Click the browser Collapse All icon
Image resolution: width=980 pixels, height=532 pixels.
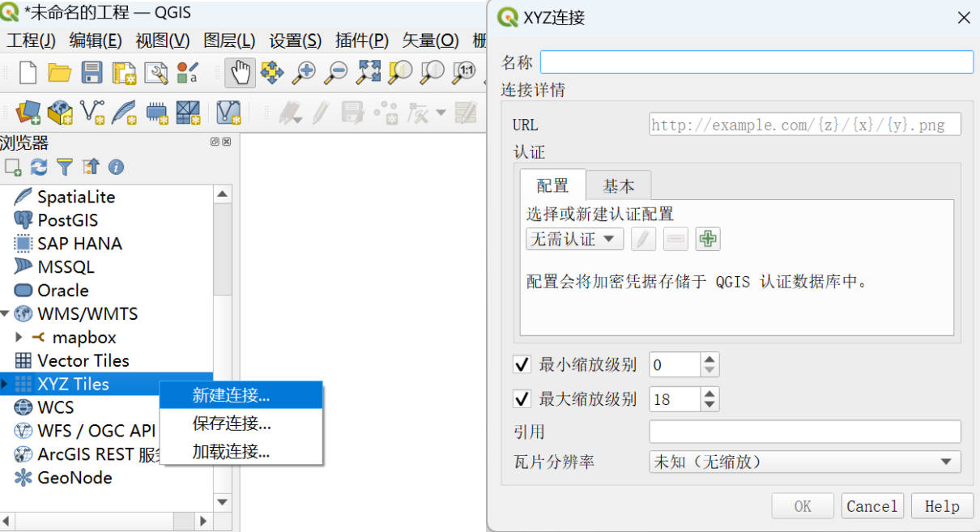click(91, 167)
